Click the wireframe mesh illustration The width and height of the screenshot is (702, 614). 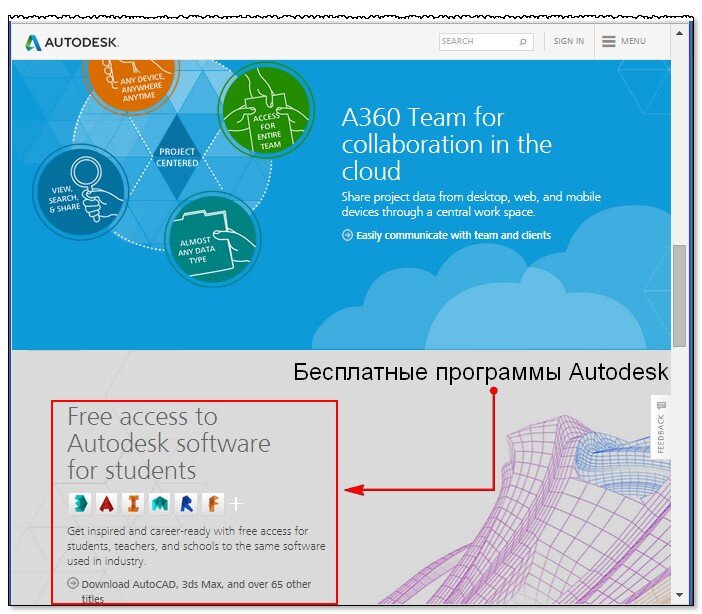pyautogui.click(x=528, y=511)
